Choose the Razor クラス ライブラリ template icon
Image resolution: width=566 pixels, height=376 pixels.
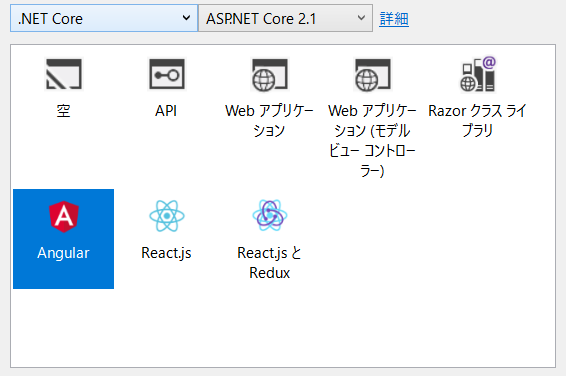pyautogui.click(x=478, y=74)
